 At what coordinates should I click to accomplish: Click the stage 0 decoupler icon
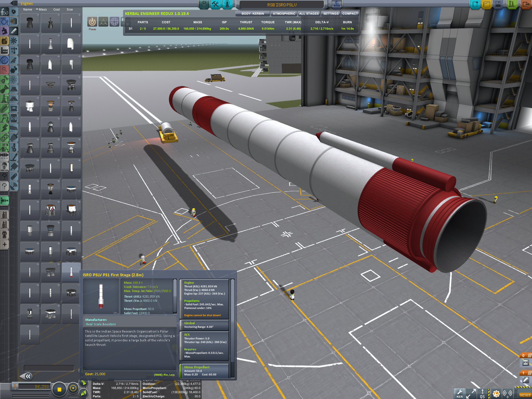point(526,363)
